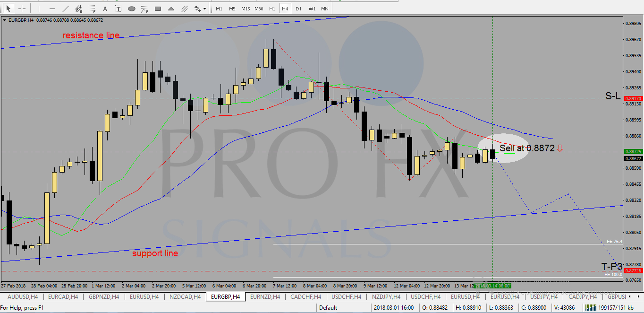Choose the Fibonacci Retracement tool
Screen dimensions: 644x313
coord(92,9)
